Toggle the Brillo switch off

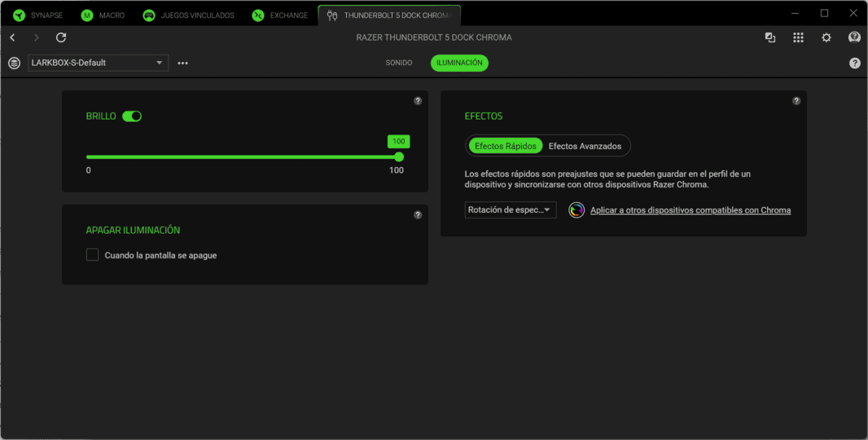132,117
